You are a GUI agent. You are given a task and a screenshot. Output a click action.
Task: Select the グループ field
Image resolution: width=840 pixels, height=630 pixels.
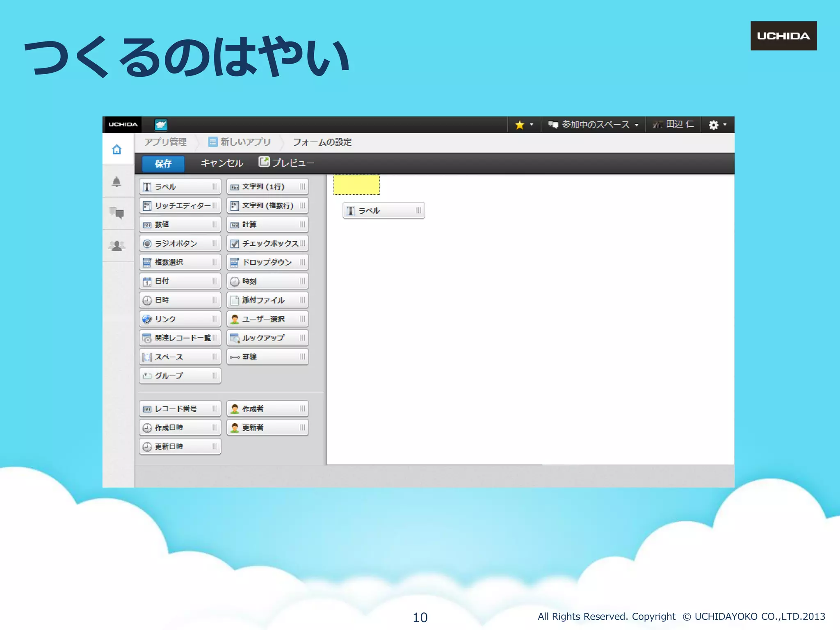pos(180,376)
